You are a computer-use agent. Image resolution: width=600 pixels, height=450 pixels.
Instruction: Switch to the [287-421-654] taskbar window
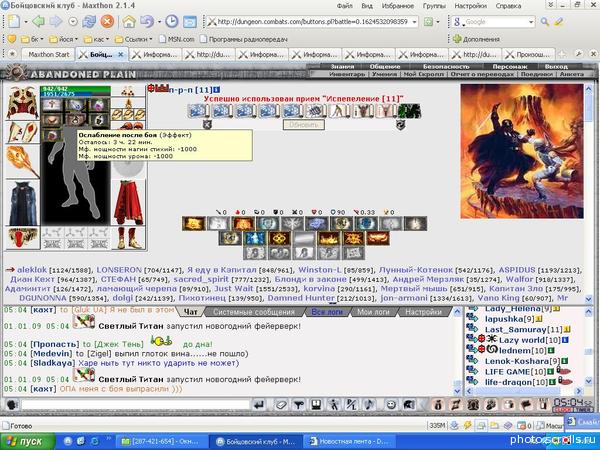(x=160, y=442)
